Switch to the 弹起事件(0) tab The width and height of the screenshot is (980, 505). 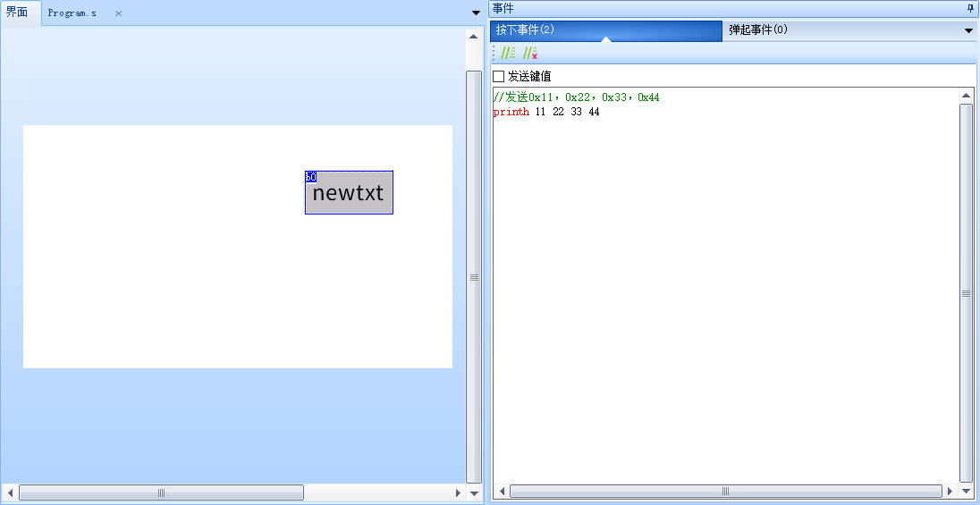tap(758, 30)
